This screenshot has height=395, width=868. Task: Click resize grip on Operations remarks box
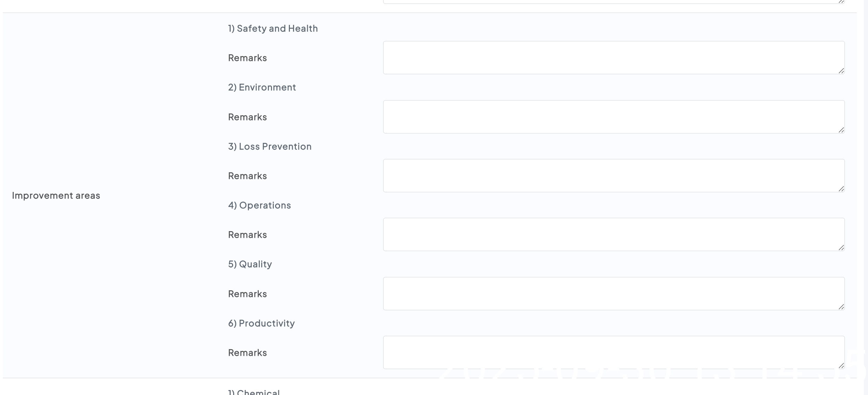click(x=841, y=248)
